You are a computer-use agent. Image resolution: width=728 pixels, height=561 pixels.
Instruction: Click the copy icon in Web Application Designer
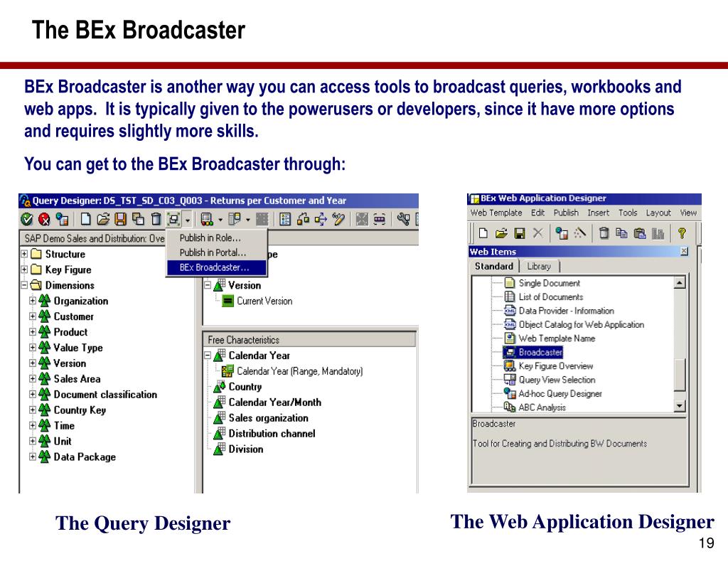point(621,233)
